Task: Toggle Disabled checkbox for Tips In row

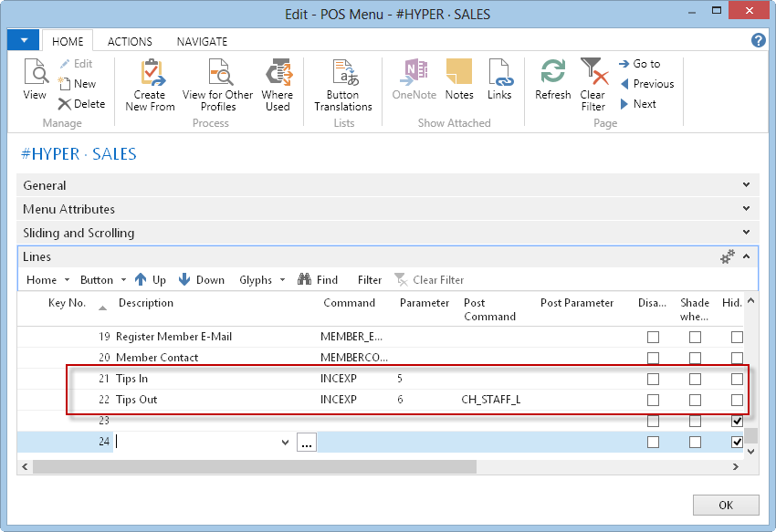Action: [653, 379]
